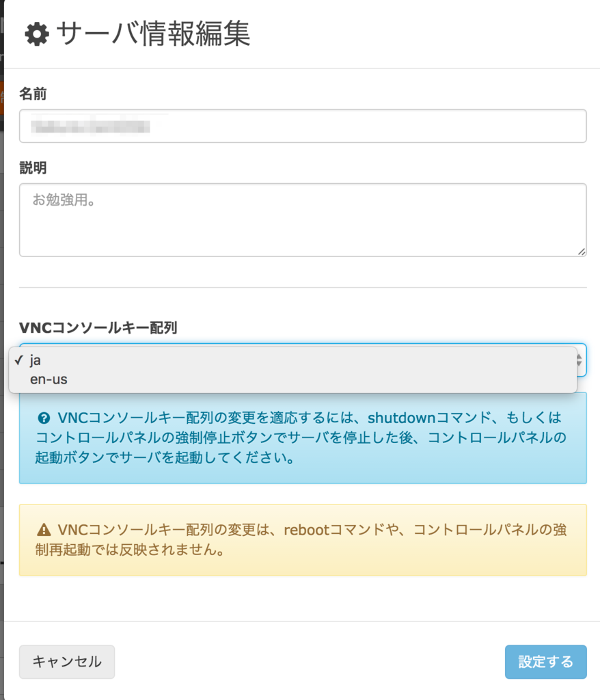This screenshot has height=700, width=600.
Task: Click the 説明 field label
Action: click(33, 168)
